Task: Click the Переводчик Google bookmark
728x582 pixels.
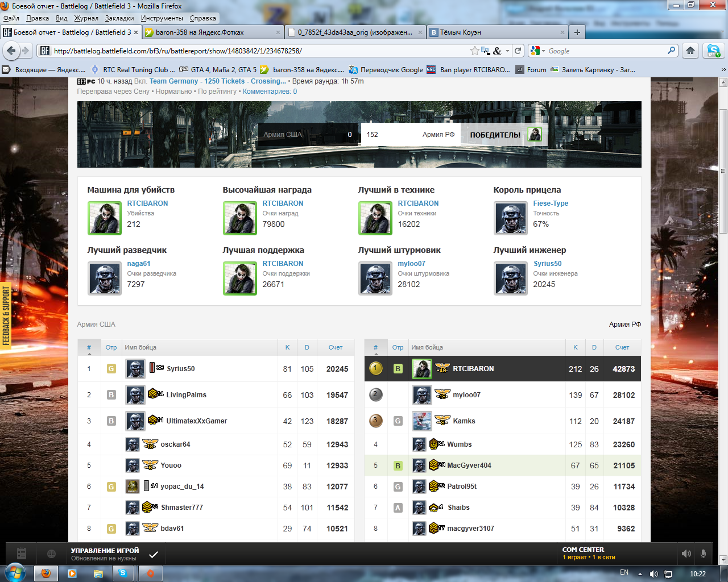Action: pyautogui.click(x=386, y=70)
